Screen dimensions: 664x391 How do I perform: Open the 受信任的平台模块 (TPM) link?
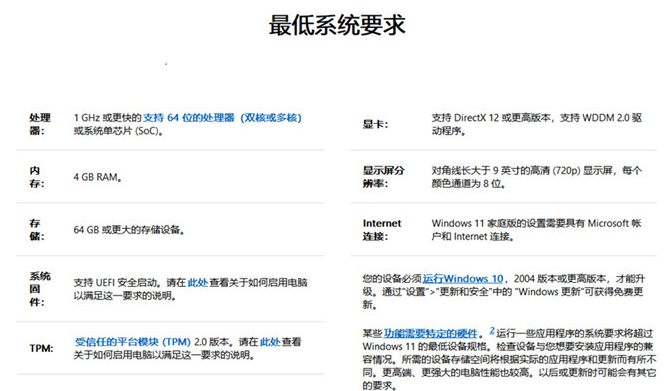[x=133, y=341]
